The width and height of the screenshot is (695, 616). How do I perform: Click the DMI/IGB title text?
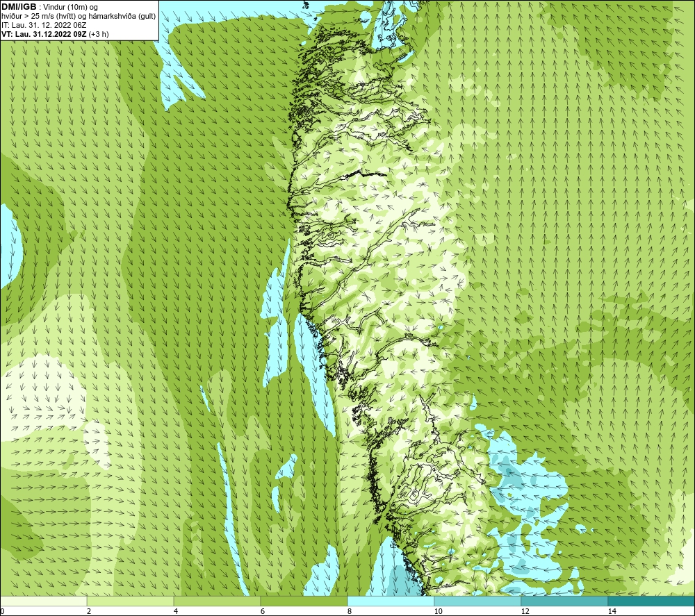(x=19, y=7)
